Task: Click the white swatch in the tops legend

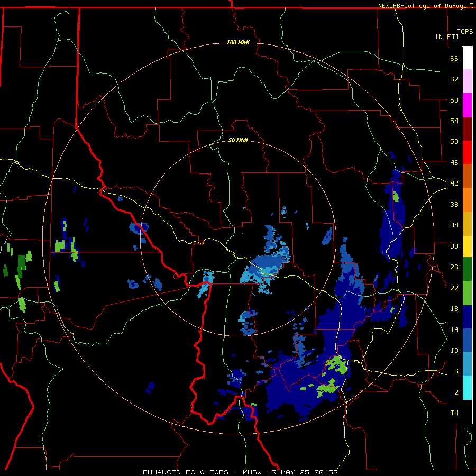Action: point(467,58)
